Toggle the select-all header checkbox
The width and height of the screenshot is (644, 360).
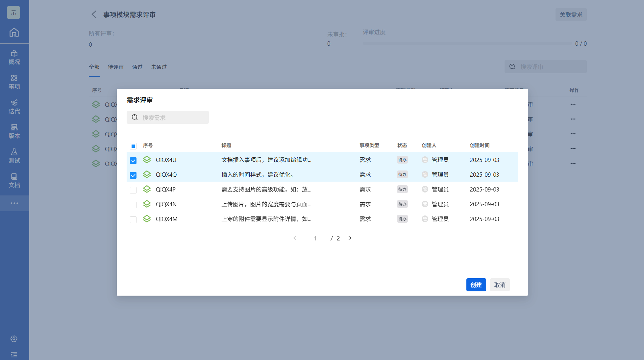click(x=133, y=146)
